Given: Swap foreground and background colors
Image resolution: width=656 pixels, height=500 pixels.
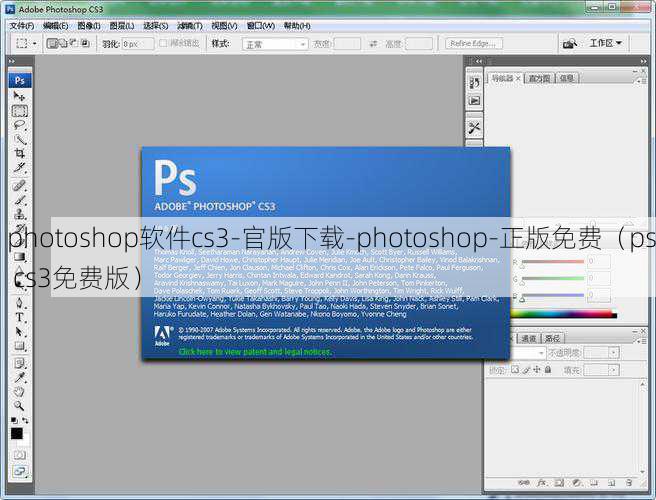Looking at the screenshot, I should tap(25, 420).
